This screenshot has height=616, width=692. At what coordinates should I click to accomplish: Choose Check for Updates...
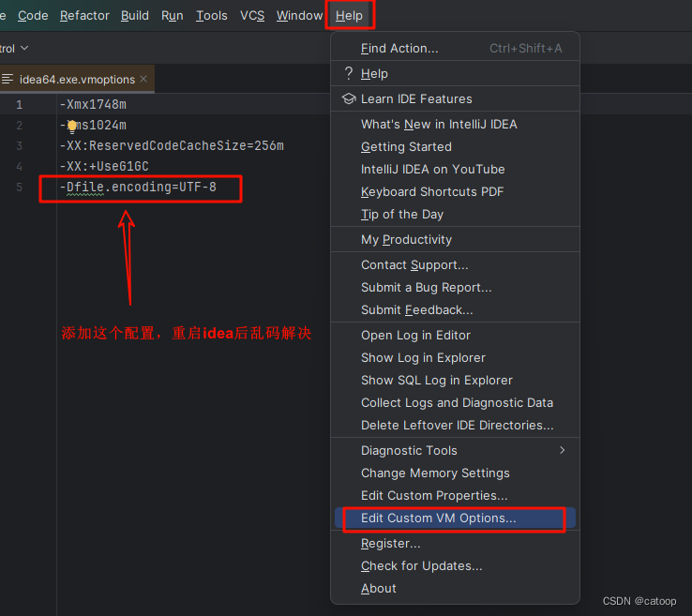tap(455, 566)
